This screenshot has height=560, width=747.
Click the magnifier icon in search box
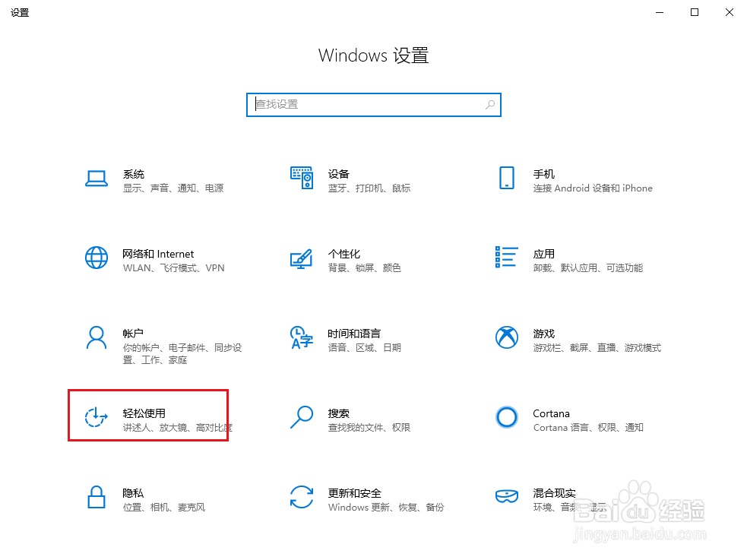(x=489, y=105)
